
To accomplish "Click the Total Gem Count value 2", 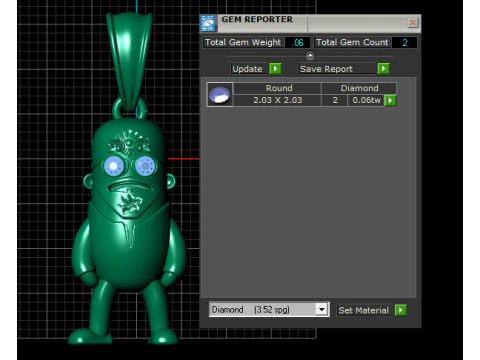I will 404,43.
